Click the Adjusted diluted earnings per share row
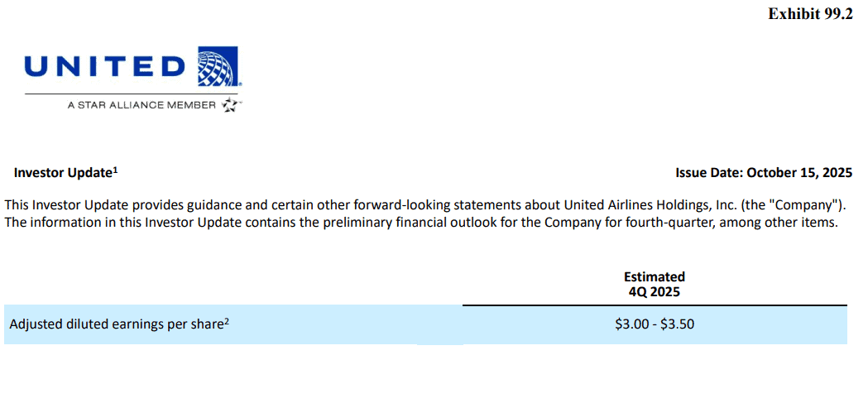Screen dimensions: 868x408 (x=425, y=324)
